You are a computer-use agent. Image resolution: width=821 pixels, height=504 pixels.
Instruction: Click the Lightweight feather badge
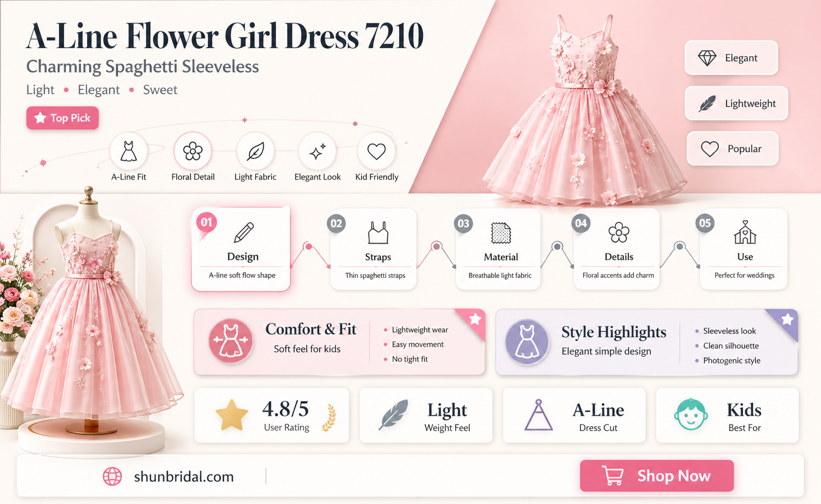[x=736, y=104]
